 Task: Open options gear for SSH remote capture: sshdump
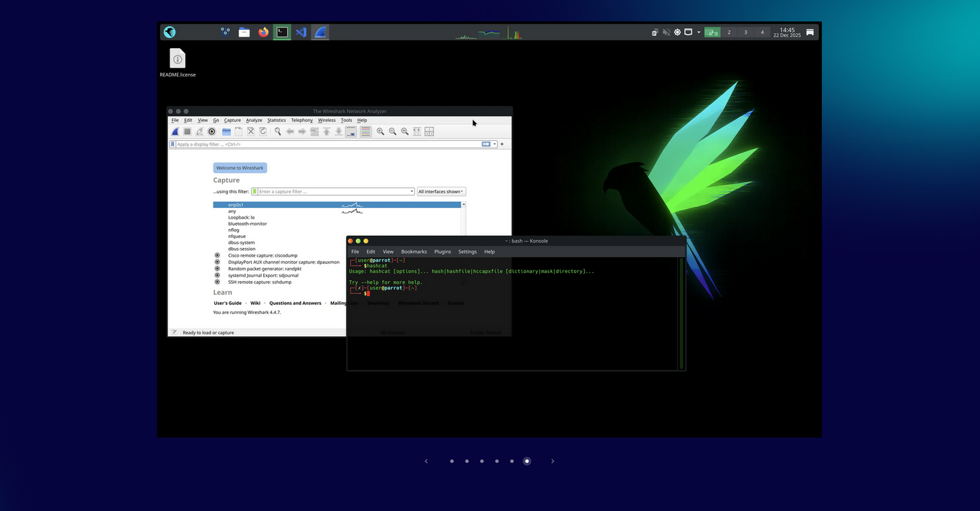pos(217,282)
